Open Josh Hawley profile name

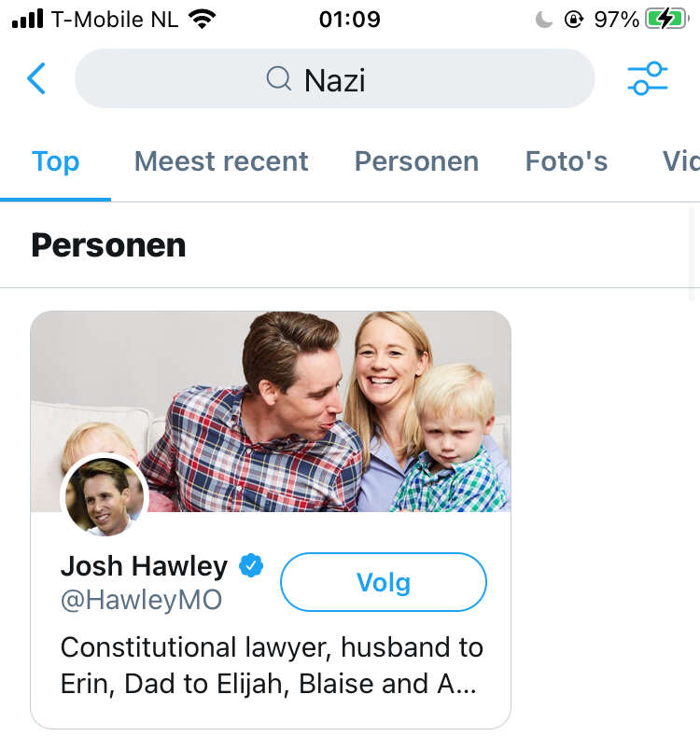tap(145, 566)
